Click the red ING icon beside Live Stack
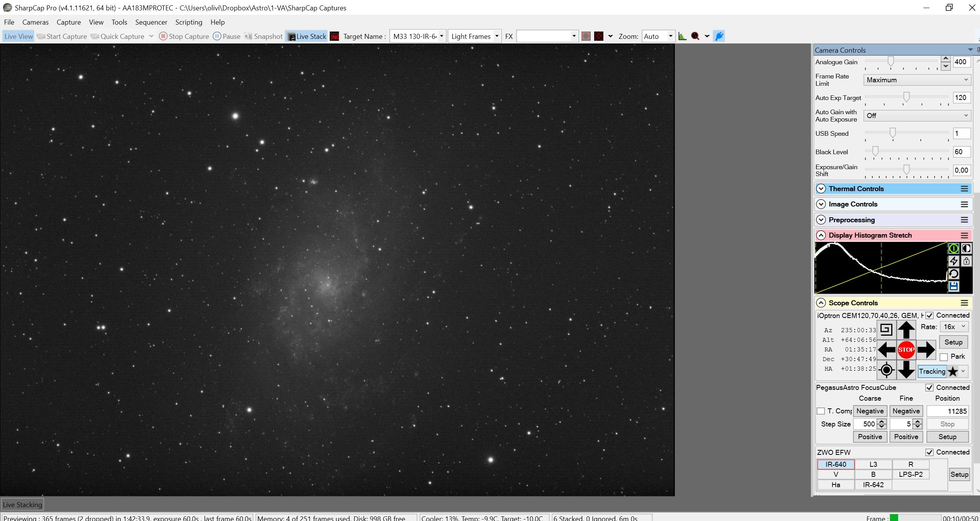This screenshot has height=521, width=980. tap(334, 36)
